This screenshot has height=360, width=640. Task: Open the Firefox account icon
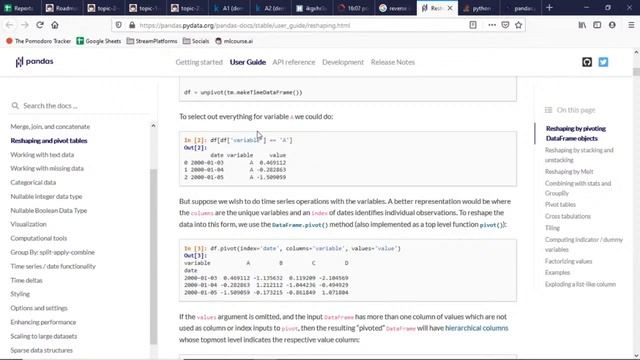pyautogui.click(x=612, y=25)
